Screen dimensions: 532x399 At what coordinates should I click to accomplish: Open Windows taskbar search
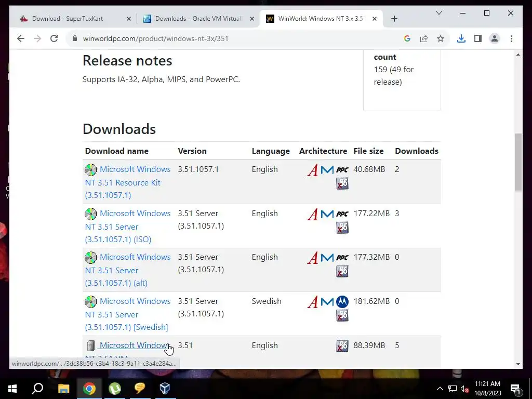37,389
